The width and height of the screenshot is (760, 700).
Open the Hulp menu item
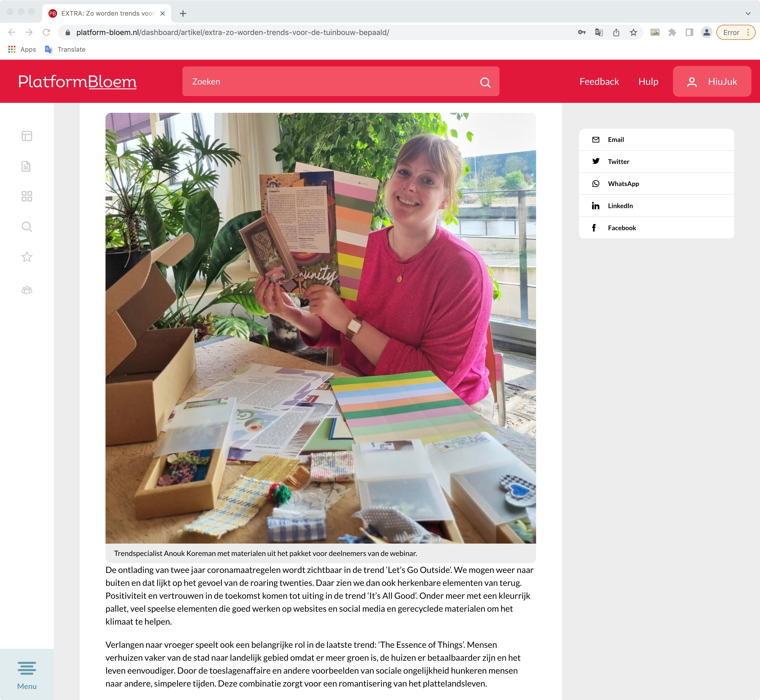point(648,81)
